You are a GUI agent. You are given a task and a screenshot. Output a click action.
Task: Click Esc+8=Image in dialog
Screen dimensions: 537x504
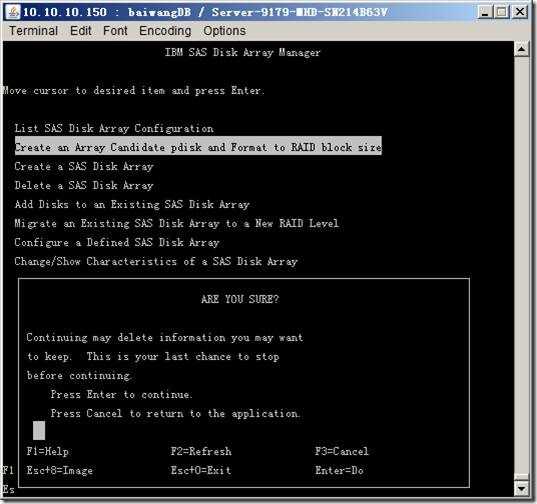60,470
